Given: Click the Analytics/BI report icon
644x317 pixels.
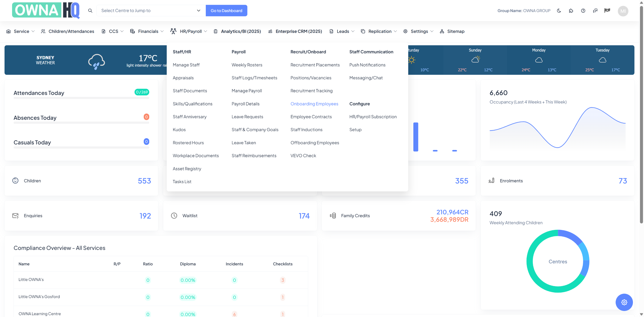Looking at the screenshot, I should pos(216,31).
